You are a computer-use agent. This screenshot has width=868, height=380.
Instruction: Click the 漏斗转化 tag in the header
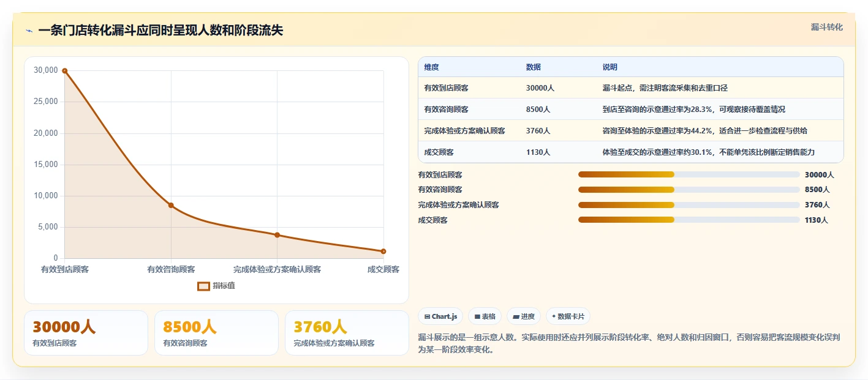[x=826, y=27]
